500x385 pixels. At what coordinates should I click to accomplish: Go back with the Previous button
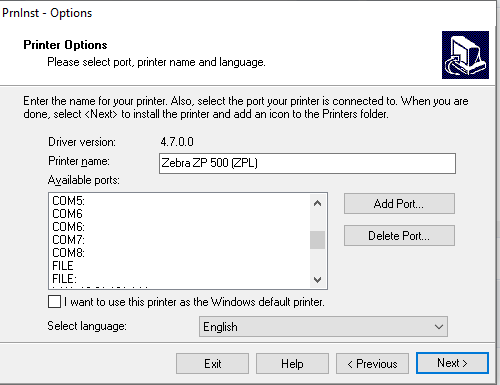372,364
